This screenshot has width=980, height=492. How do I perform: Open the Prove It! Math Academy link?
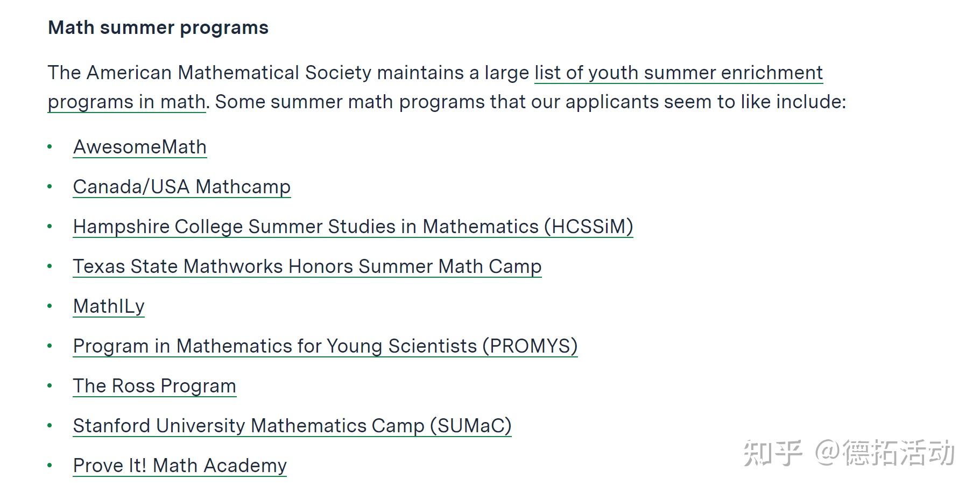pos(180,466)
